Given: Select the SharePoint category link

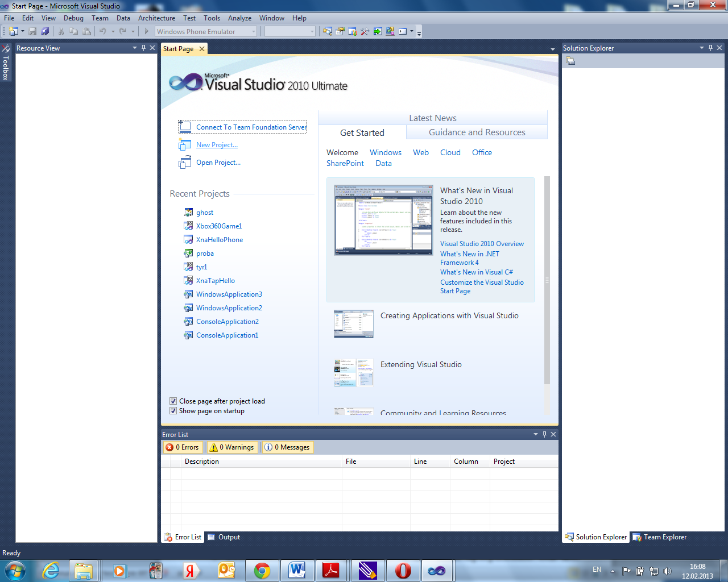Looking at the screenshot, I should coord(345,163).
